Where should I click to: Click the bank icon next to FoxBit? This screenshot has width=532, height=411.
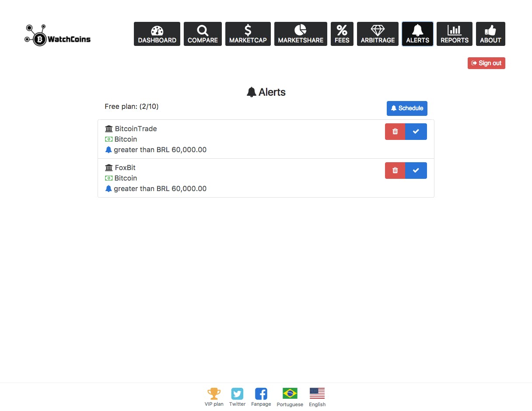point(109,167)
